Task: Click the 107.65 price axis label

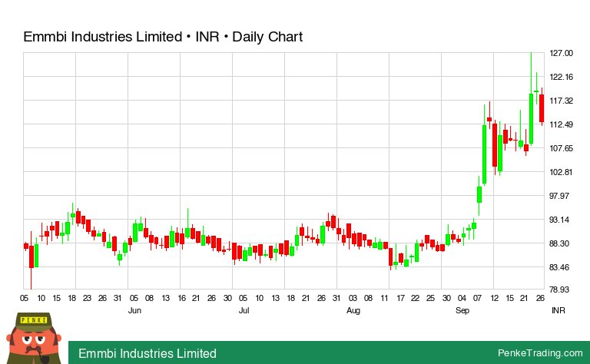Action: click(562, 148)
